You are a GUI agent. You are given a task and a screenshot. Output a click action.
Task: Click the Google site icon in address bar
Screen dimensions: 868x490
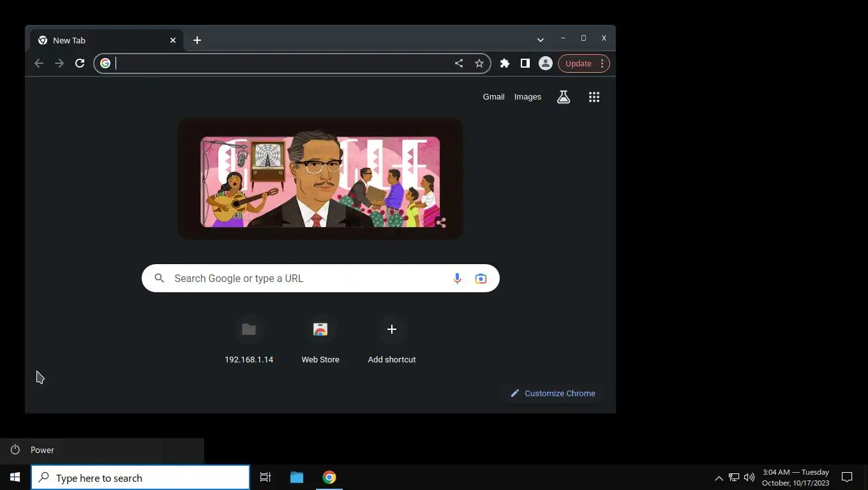click(105, 63)
